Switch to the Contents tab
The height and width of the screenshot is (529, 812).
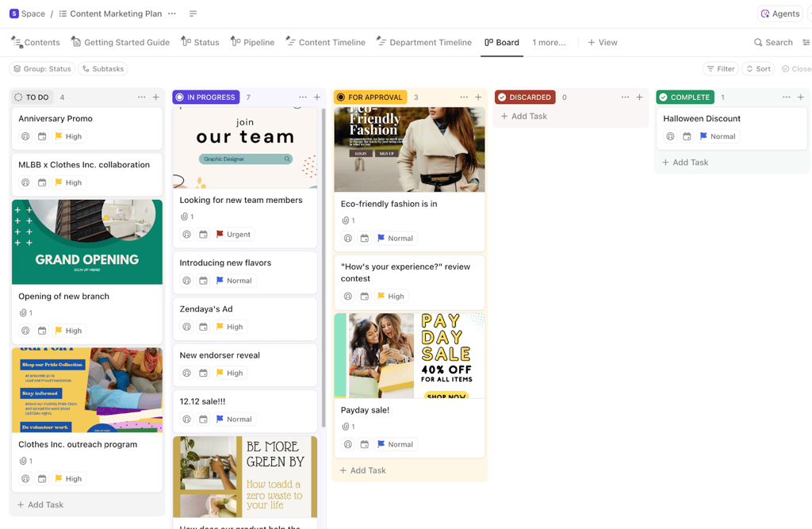(x=36, y=43)
